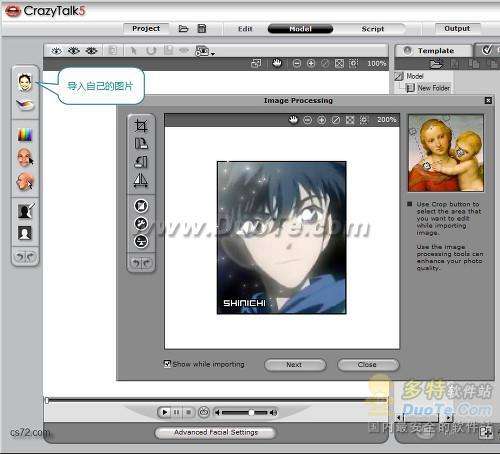The width and height of the screenshot is (500, 454).
Task: Click the middle round image adjustment icon
Action: (141, 223)
